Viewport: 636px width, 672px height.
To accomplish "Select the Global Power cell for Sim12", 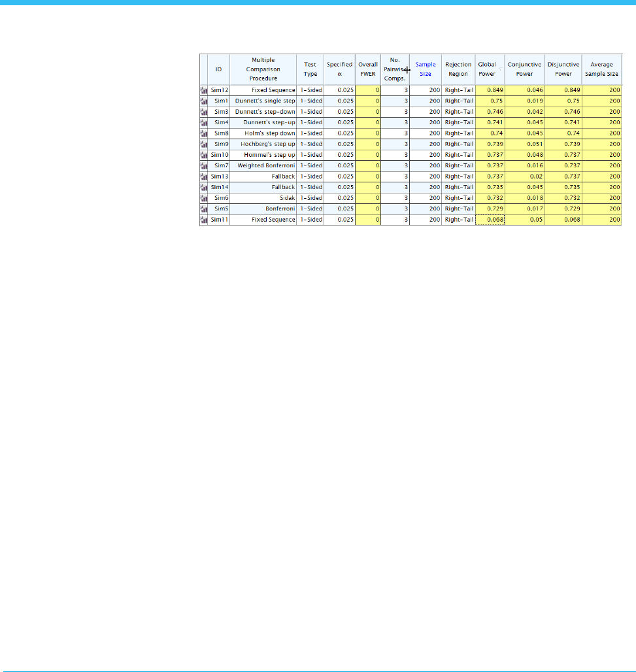I will [x=490, y=90].
